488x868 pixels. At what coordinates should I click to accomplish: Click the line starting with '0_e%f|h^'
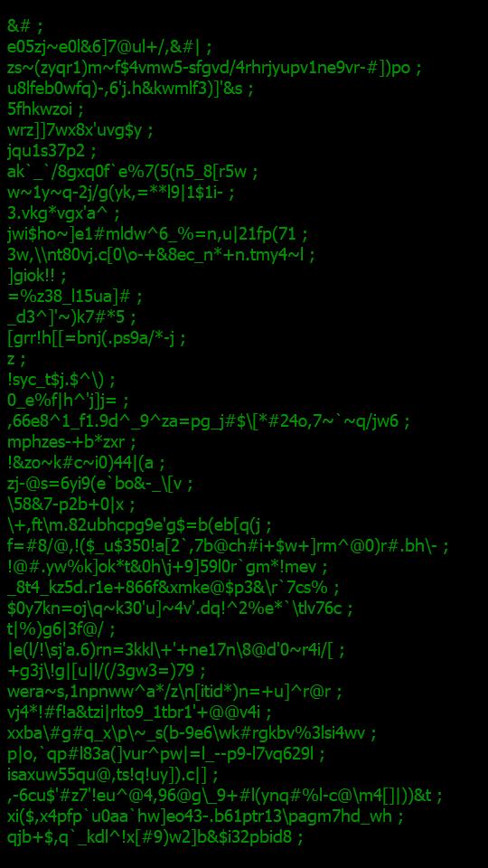(x=68, y=401)
